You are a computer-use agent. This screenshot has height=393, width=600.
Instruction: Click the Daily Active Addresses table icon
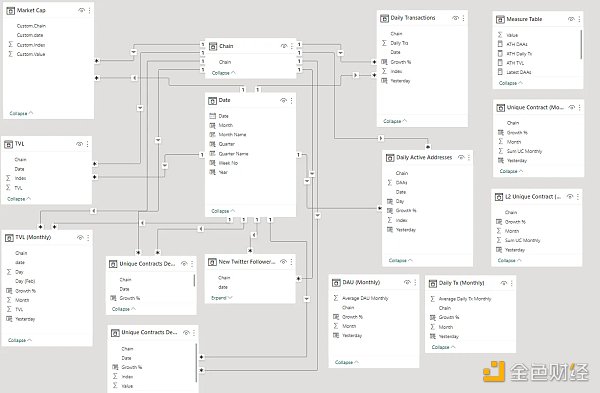[x=390, y=158]
